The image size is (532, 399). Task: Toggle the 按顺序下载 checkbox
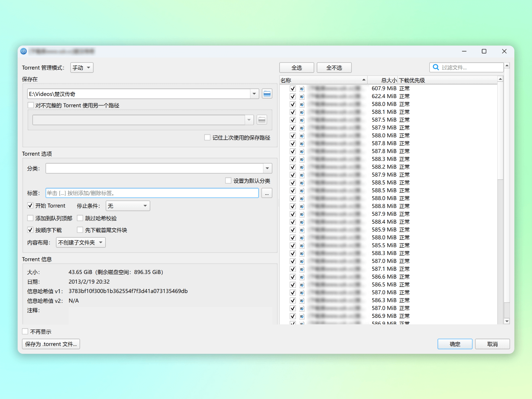(x=30, y=230)
